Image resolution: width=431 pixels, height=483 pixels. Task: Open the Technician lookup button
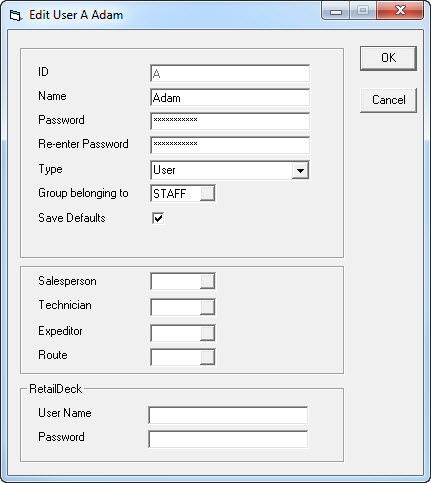[x=207, y=307]
